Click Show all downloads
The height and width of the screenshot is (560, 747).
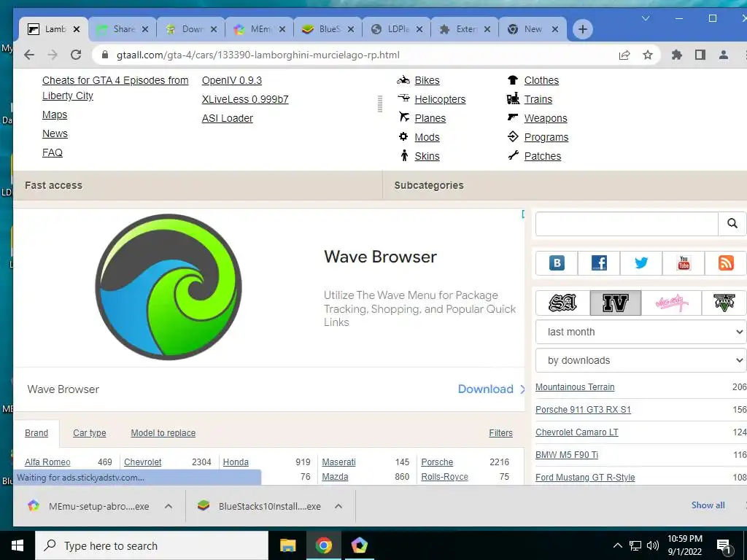point(708,505)
